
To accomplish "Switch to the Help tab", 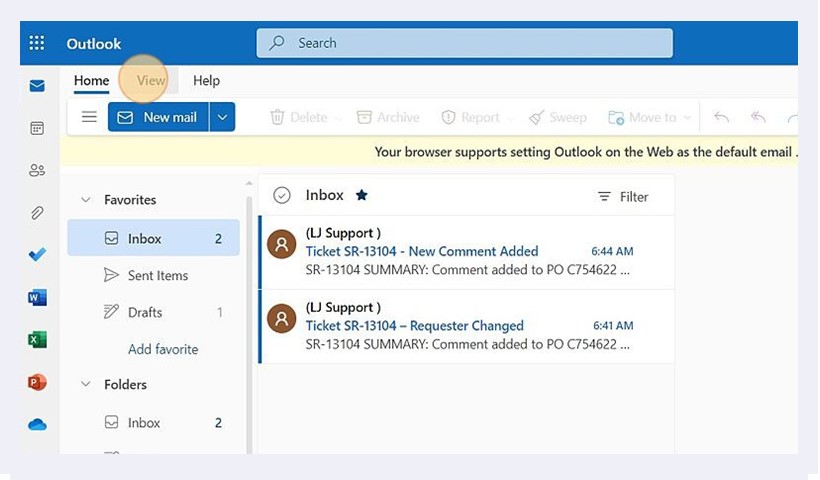I will pyautogui.click(x=207, y=81).
